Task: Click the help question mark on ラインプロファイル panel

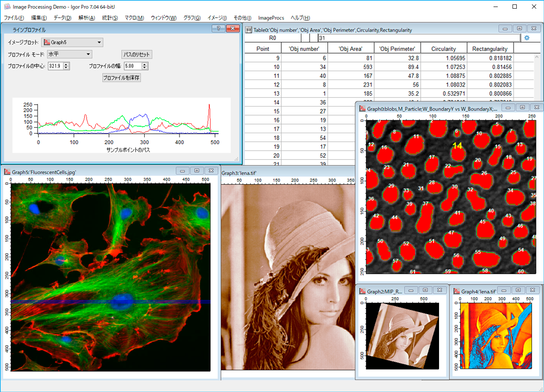Action: (218, 28)
